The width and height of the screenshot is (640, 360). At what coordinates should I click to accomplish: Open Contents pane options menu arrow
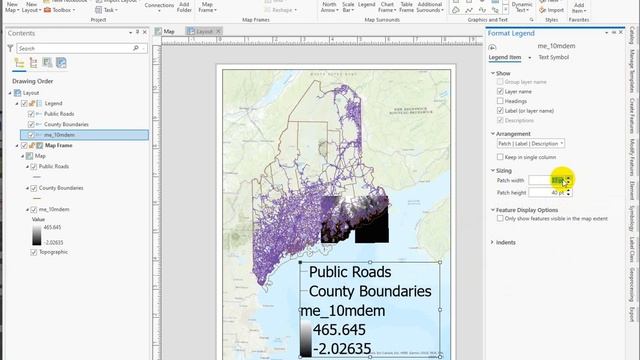click(x=131, y=33)
